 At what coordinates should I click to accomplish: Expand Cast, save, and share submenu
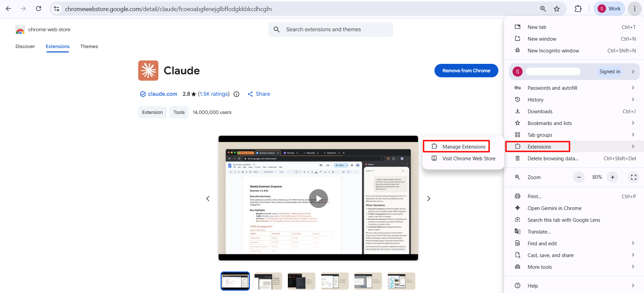(633, 255)
